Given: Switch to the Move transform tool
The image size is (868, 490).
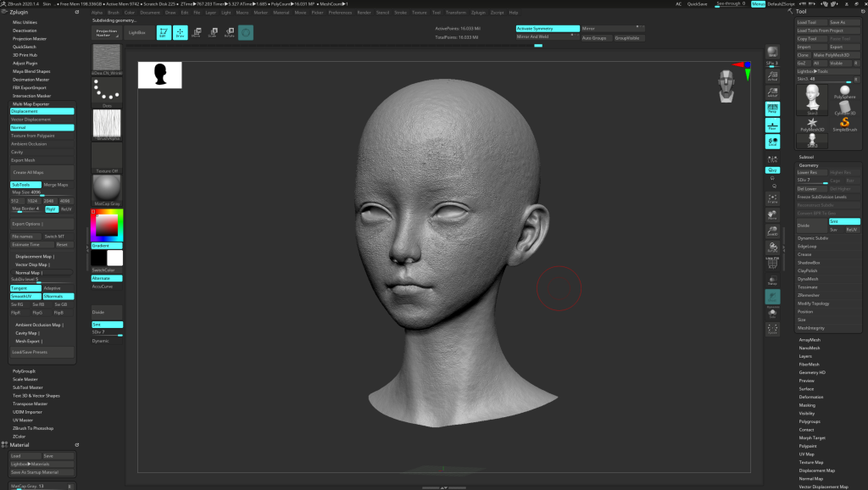Looking at the screenshot, I should point(197,33).
